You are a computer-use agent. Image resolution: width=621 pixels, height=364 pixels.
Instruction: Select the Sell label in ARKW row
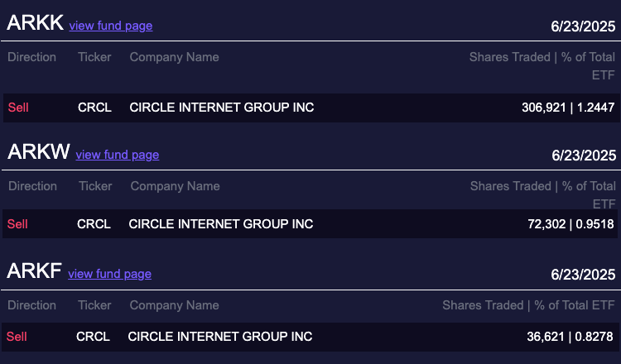17,223
